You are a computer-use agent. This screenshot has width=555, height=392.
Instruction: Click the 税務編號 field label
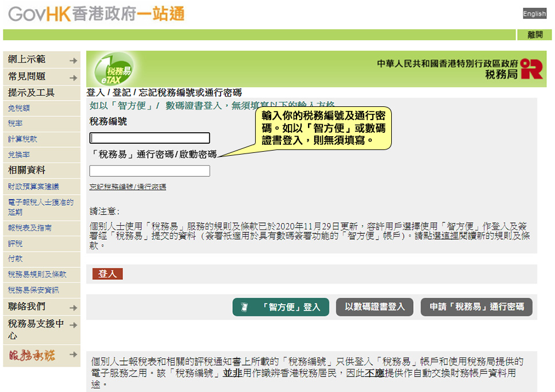(x=109, y=121)
